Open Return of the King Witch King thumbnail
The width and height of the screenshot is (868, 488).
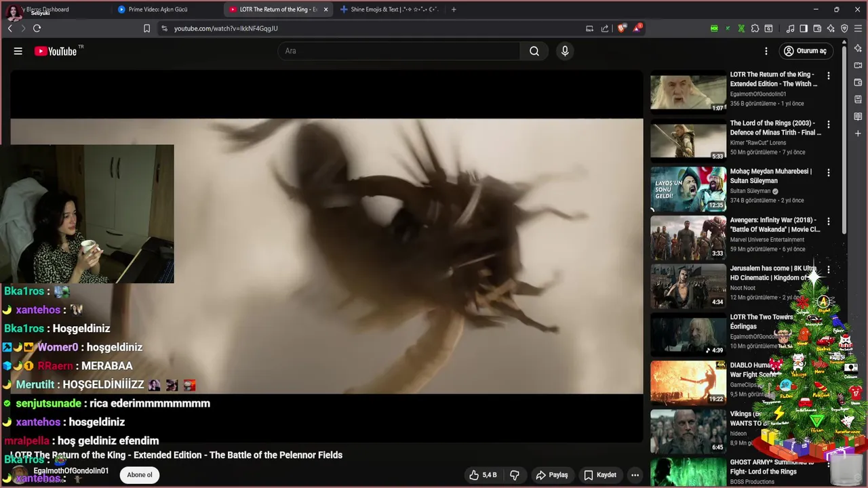pyautogui.click(x=688, y=91)
